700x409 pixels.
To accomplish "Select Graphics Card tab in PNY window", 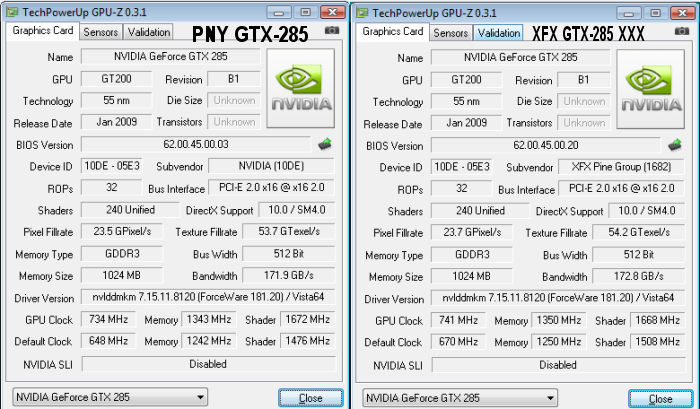I will click(42, 30).
